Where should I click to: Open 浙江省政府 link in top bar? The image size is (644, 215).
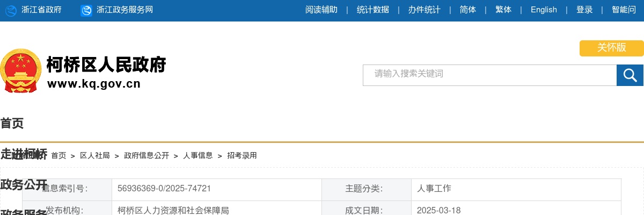click(41, 10)
